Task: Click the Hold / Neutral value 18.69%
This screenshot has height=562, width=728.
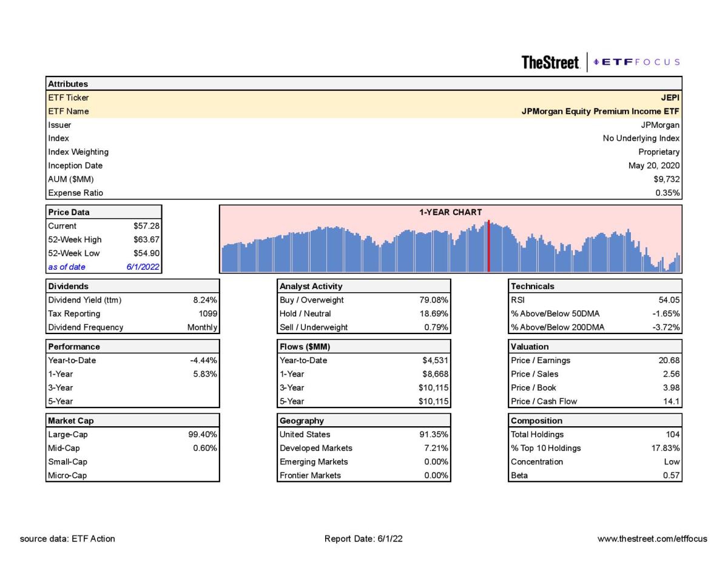Action: point(434,313)
